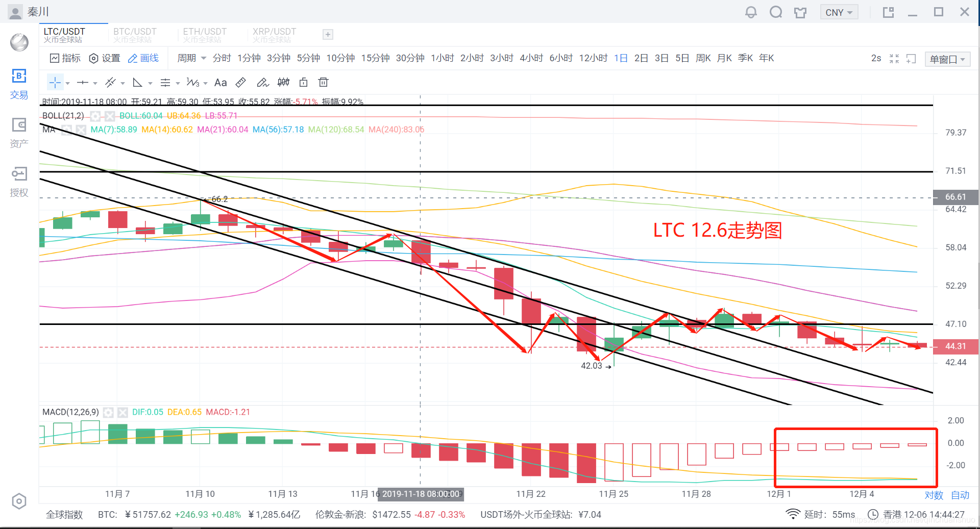Select the parallel channel drawing tool
This screenshot has height=529, width=980.
tap(110, 83)
